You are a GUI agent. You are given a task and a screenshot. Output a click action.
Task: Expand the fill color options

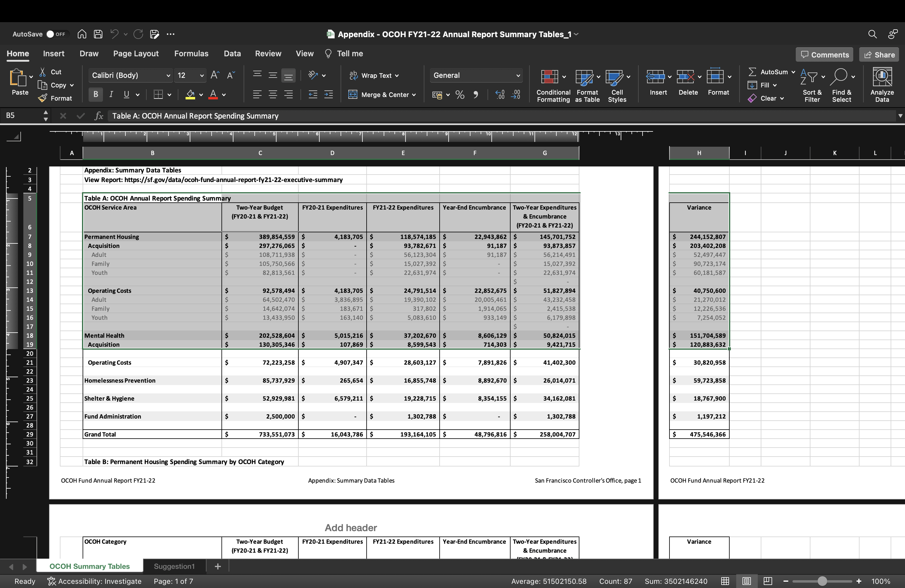click(x=201, y=95)
